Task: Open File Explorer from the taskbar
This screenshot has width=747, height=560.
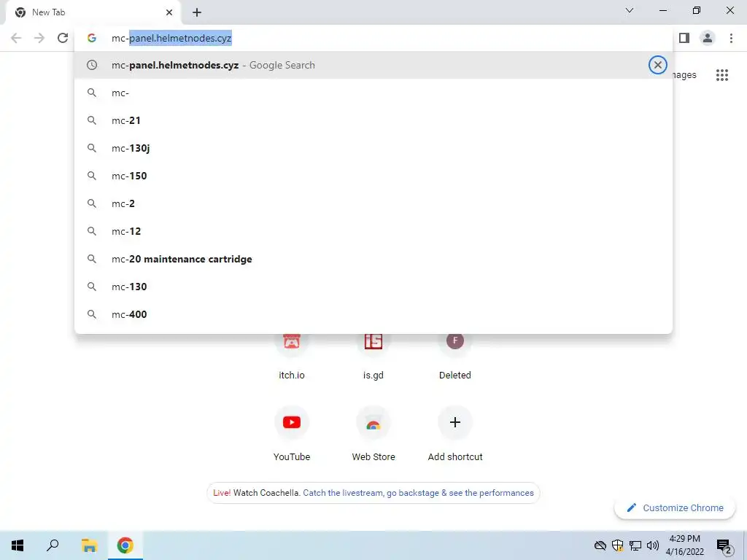Action: click(x=89, y=545)
